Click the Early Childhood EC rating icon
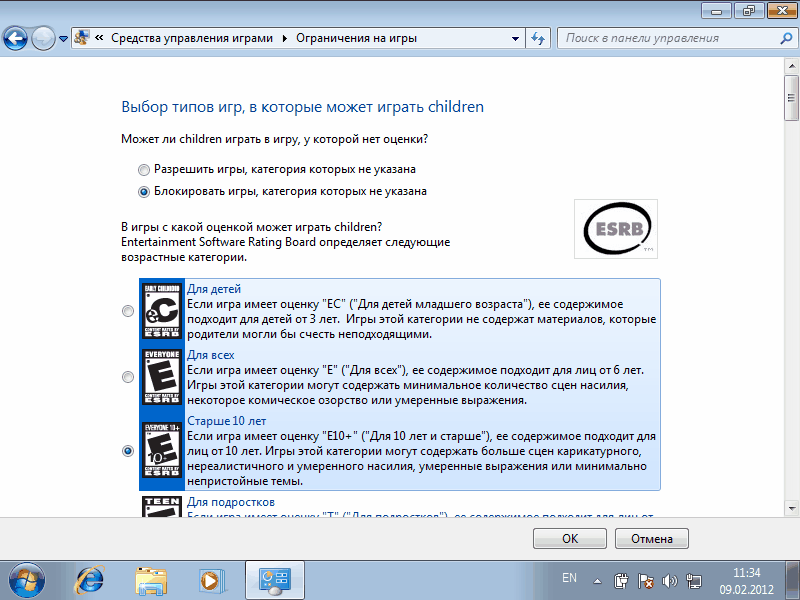Viewport: 800px width, 600px height. (x=162, y=311)
